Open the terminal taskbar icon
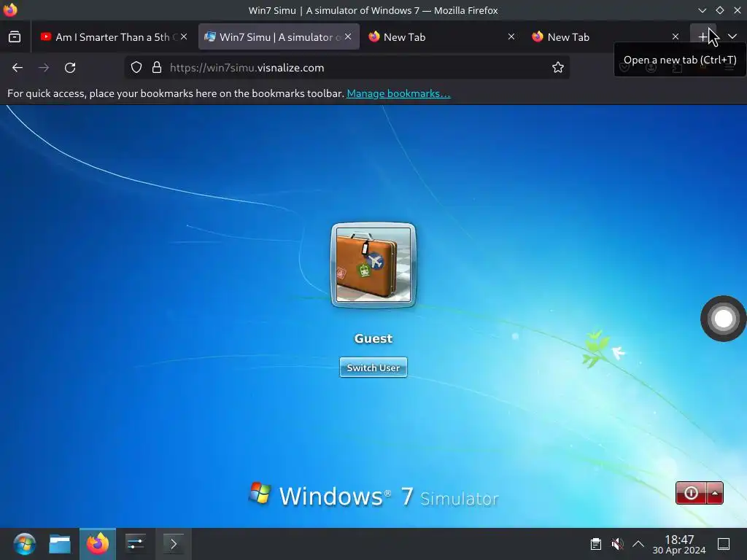 click(x=174, y=544)
